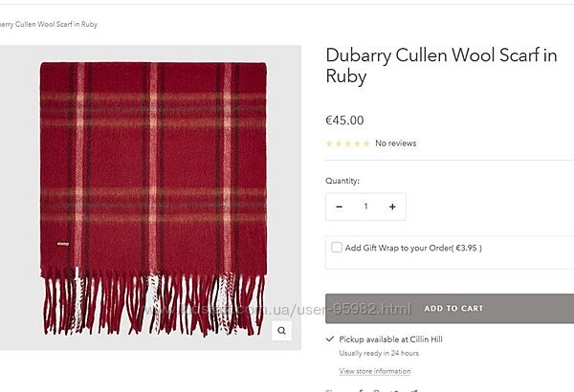Click the product title Dubarry Cullen Wool Scarf
Image resolution: width=574 pixels, height=392 pixels.
coord(441,66)
